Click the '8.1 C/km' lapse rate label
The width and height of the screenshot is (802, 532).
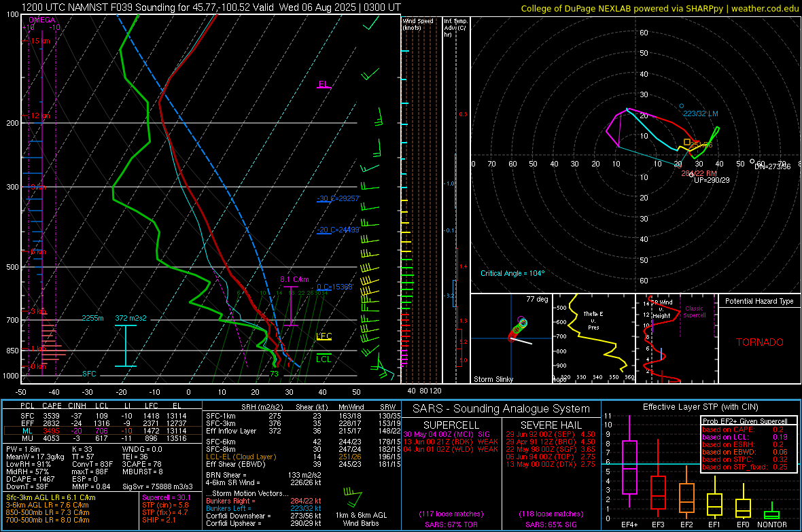pos(294,279)
